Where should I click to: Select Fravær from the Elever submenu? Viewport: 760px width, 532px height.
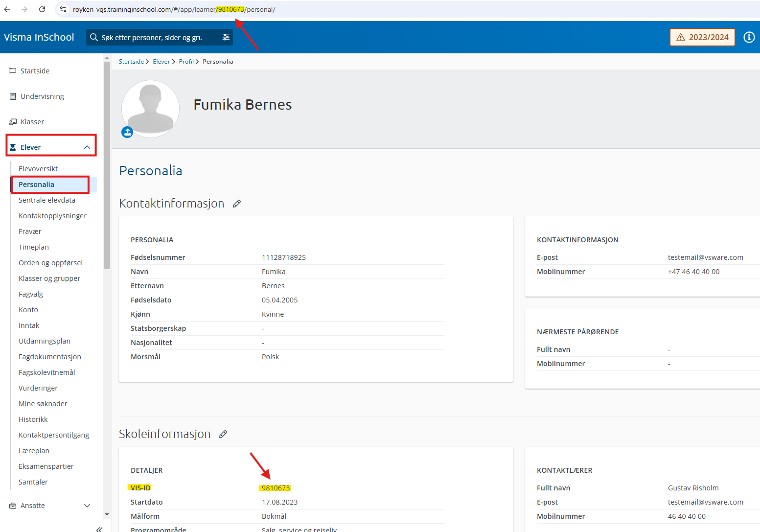coord(30,231)
